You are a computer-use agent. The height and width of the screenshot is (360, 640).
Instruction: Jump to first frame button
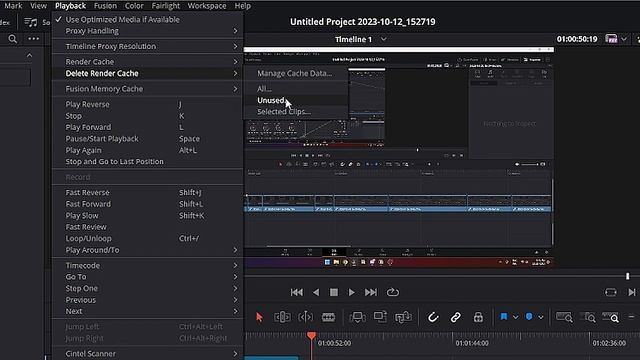pyautogui.click(x=297, y=292)
